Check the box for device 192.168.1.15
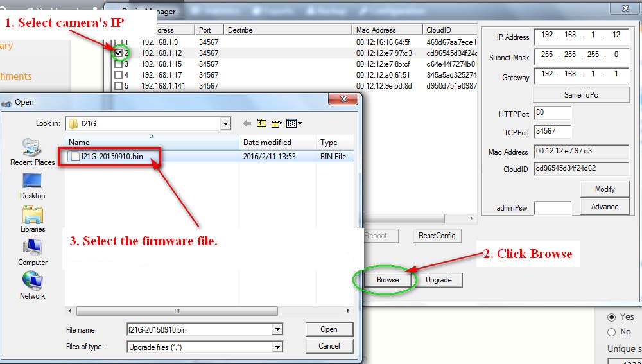Screen dimensions: 642x364 pyautogui.click(x=118, y=64)
